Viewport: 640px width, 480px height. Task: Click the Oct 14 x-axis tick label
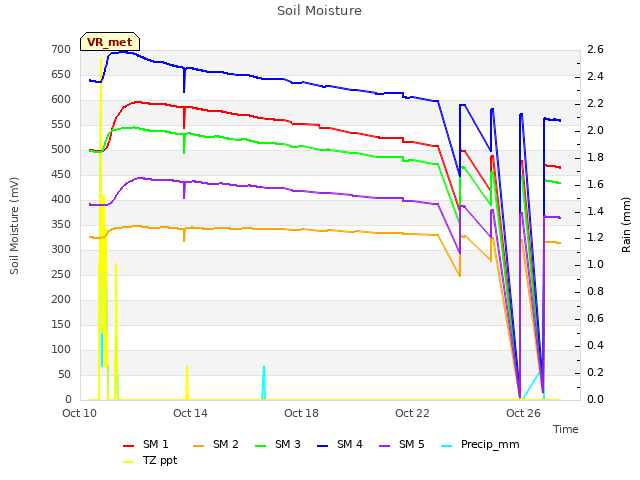[x=190, y=413]
